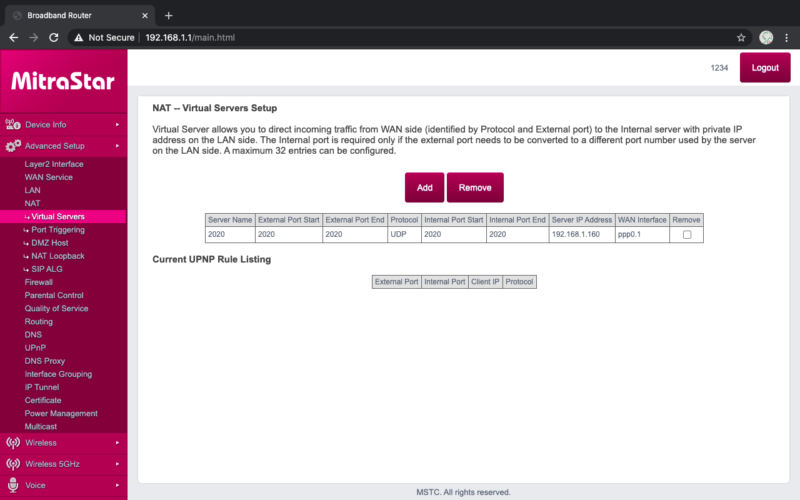Tick the Remove checkbox for rule 2020
The height and width of the screenshot is (500, 800).
(686, 235)
